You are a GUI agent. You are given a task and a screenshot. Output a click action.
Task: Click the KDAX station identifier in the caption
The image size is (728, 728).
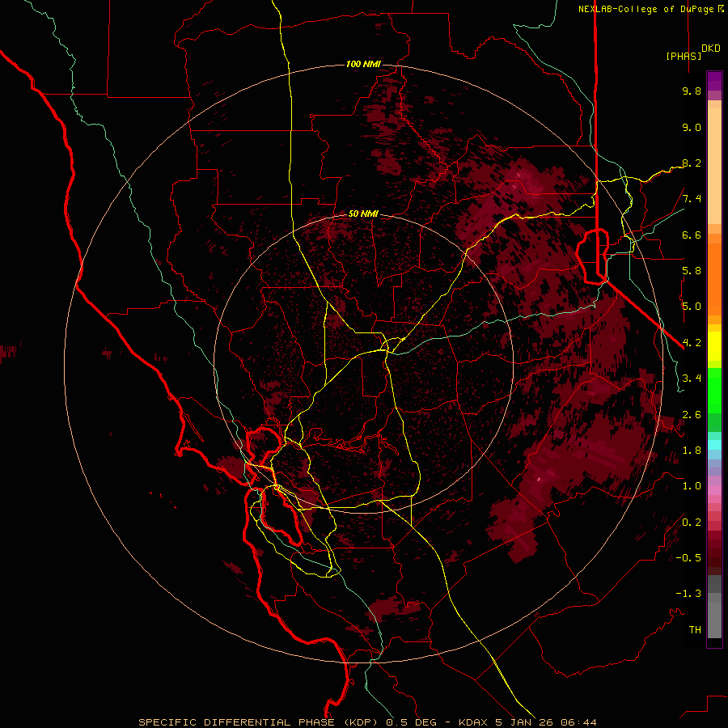pyautogui.click(x=473, y=722)
